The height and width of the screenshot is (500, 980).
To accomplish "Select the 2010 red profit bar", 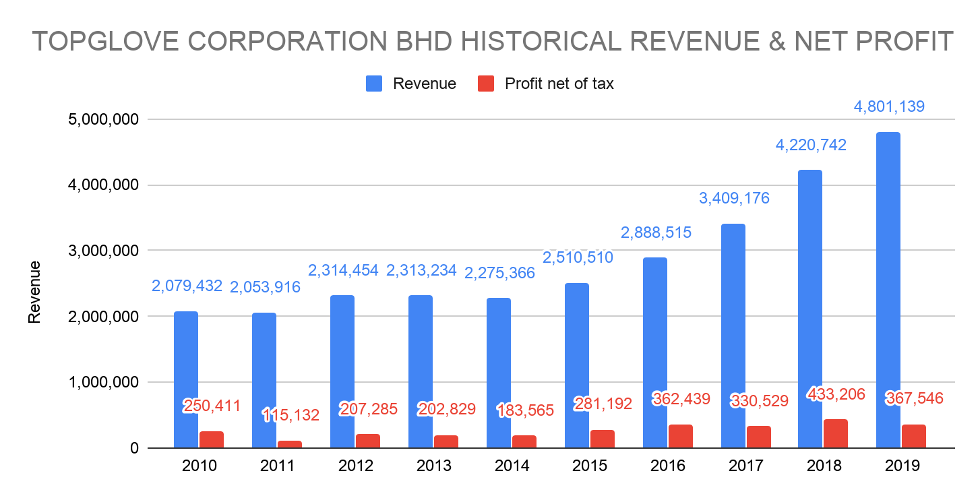I will [x=212, y=440].
